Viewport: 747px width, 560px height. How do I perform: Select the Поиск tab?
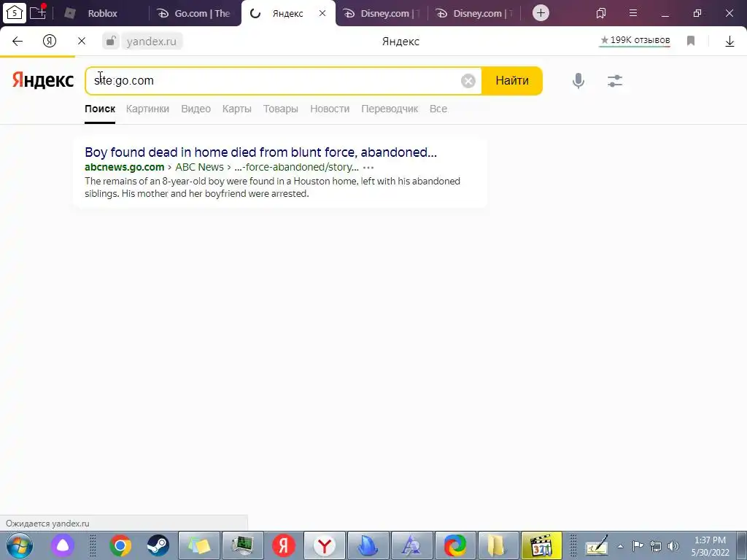(x=100, y=109)
